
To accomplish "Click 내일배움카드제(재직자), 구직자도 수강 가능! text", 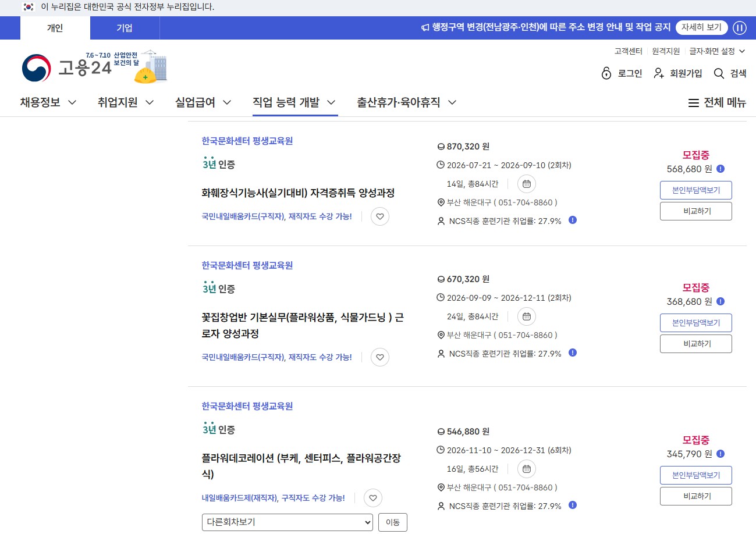I will pyautogui.click(x=274, y=498).
